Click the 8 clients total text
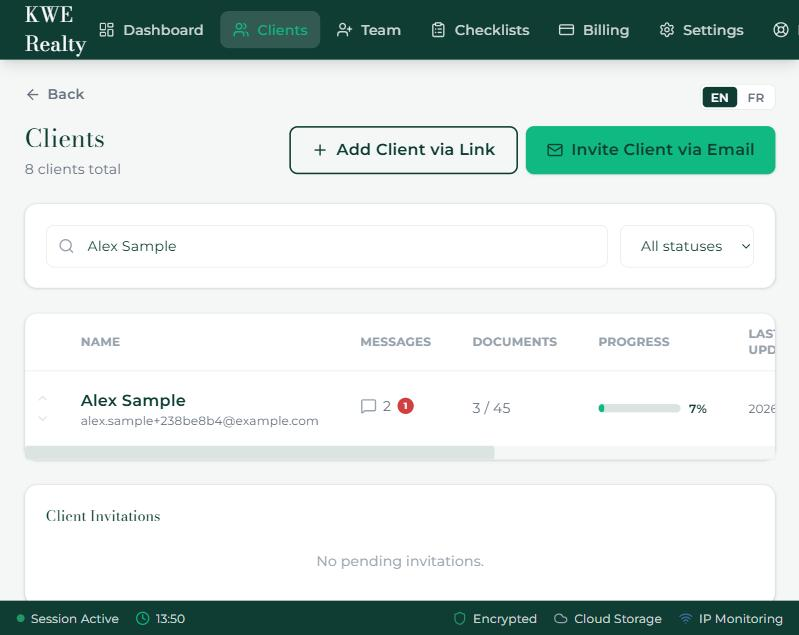799x635 pixels. 73,169
